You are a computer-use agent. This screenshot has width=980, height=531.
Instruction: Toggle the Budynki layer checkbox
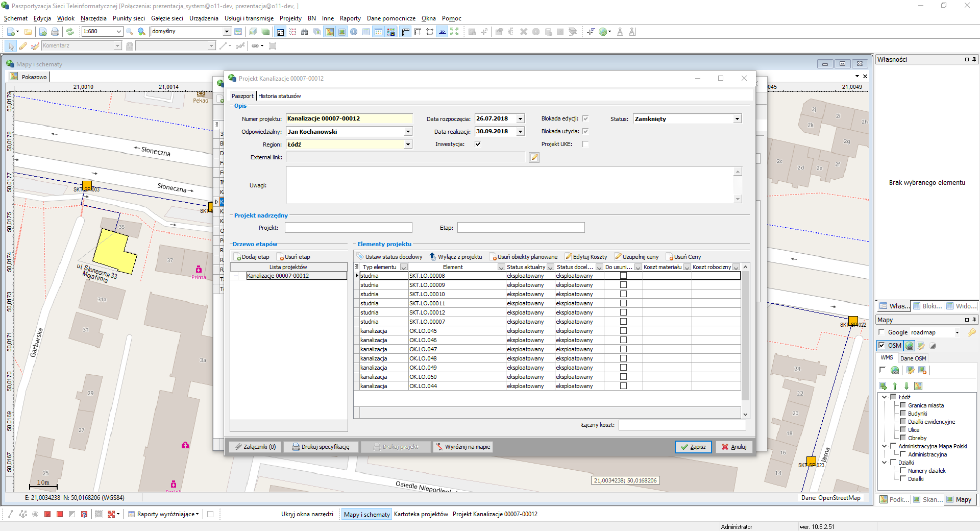(902, 414)
